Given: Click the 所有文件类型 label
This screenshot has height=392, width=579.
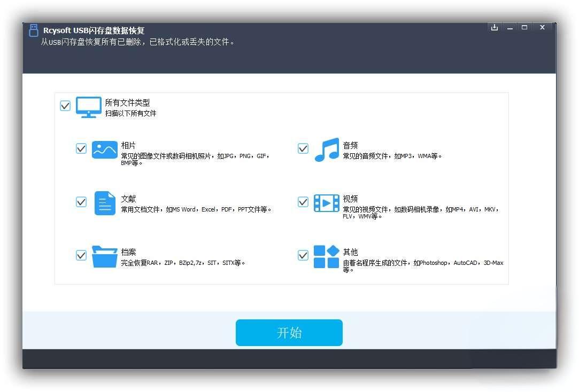Looking at the screenshot, I should coord(127,103).
